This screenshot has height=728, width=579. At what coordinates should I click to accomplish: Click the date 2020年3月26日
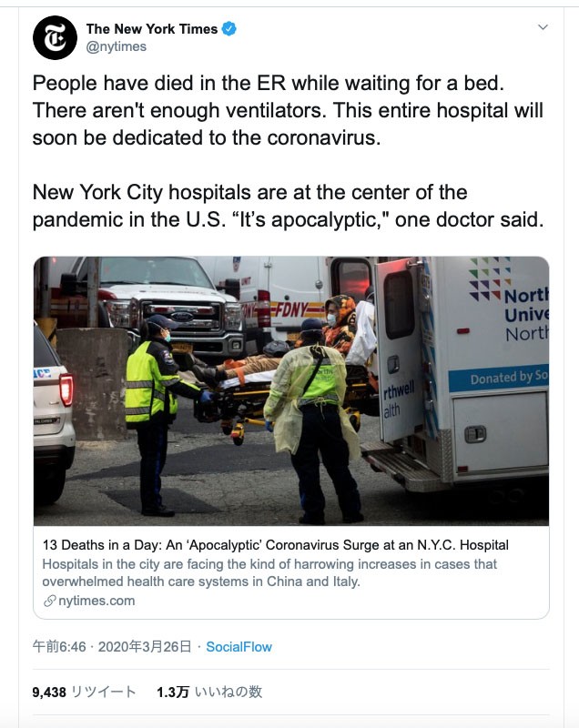(x=145, y=647)
